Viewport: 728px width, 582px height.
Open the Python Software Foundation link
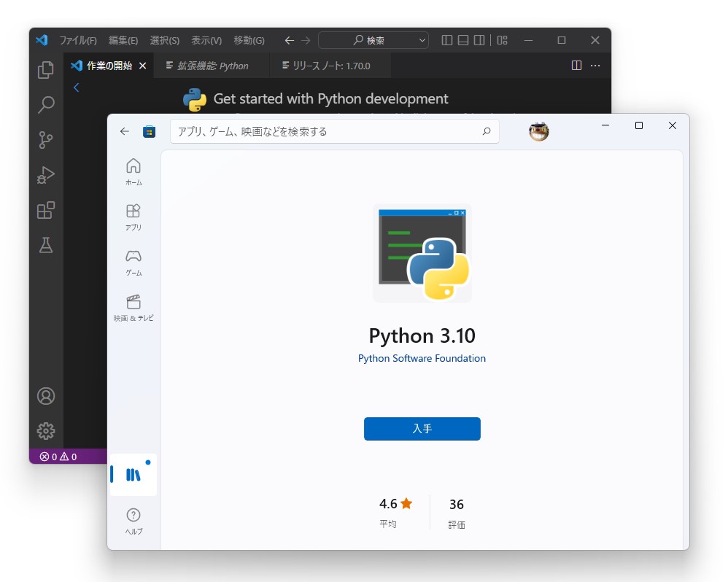click(x=422, y=358)
